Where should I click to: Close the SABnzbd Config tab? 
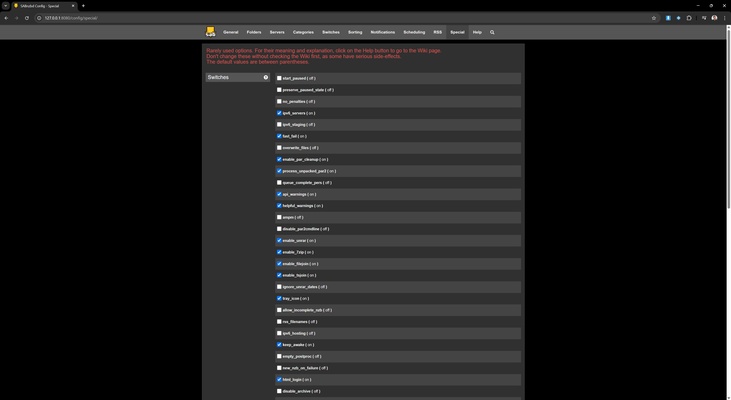pyautogui.click(x=73, y=6)
